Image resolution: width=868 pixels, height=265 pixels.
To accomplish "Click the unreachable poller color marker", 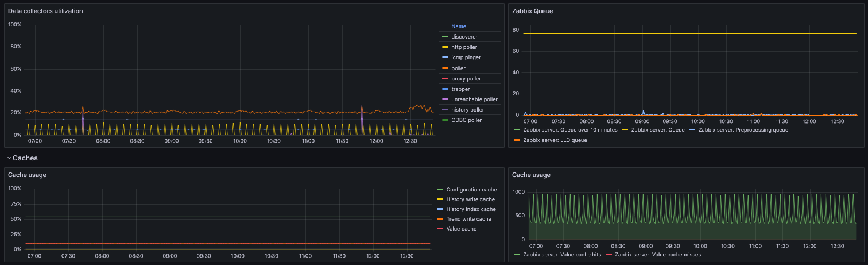I will coord(444,99).
